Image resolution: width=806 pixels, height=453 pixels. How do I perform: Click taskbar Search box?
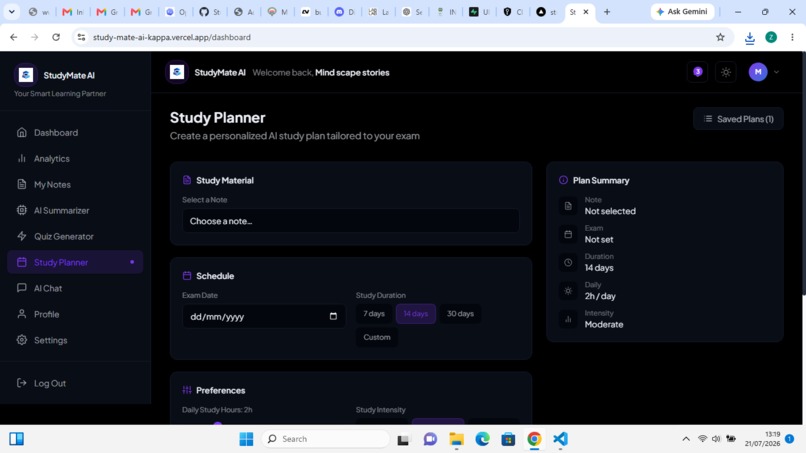(x=325, y=439)
